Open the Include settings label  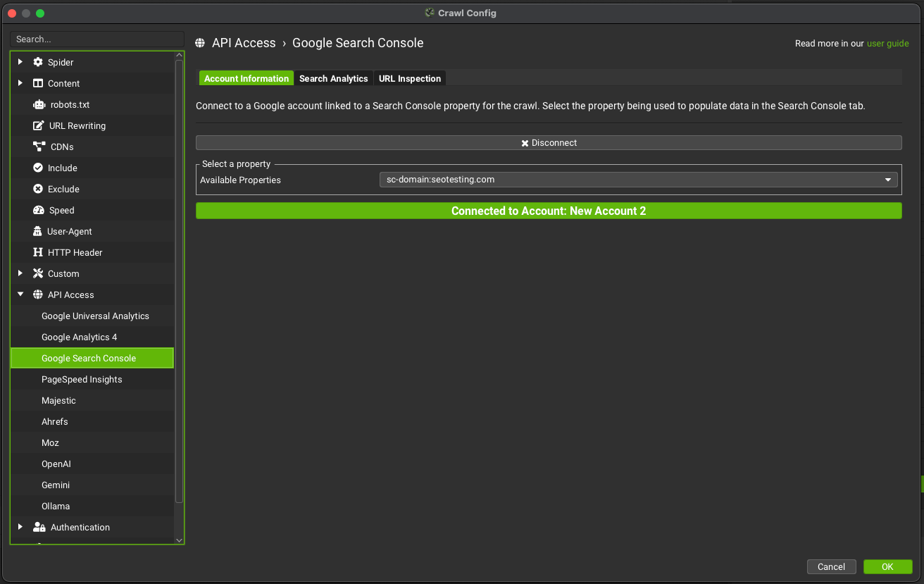point(63,168)
